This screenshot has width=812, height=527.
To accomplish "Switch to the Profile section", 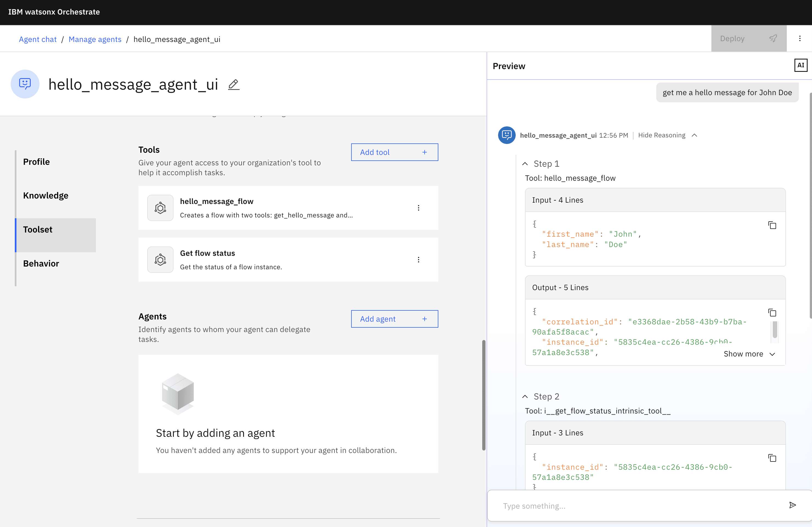I will coord(36,162).
